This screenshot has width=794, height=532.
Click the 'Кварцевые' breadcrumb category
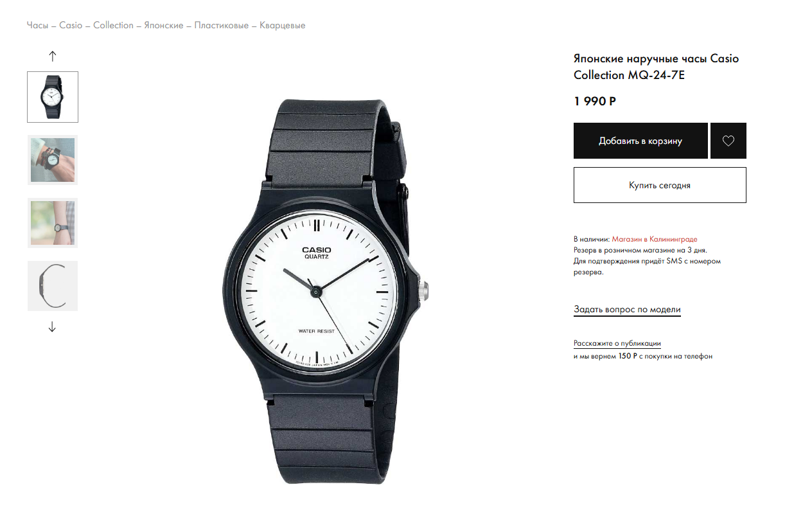click(x=283, y=26)
